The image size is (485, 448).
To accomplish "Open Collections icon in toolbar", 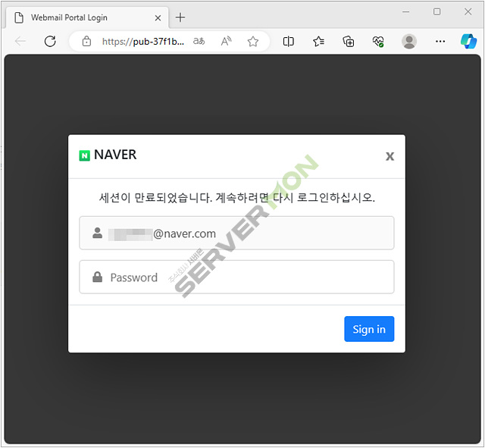I will 349,41.
